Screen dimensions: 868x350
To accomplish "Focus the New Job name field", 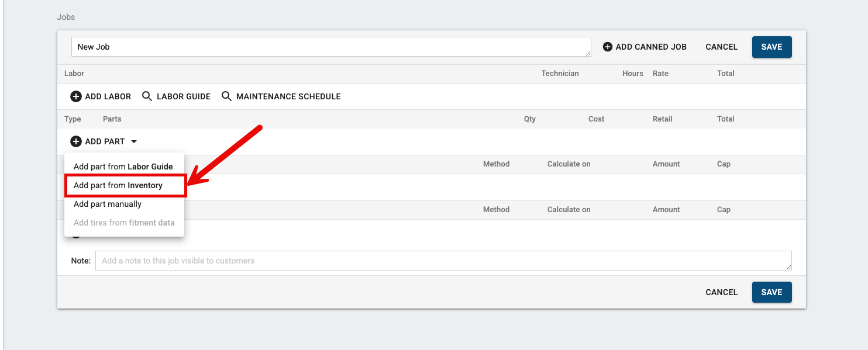I will pyautogui.click(x=331, y=47).
